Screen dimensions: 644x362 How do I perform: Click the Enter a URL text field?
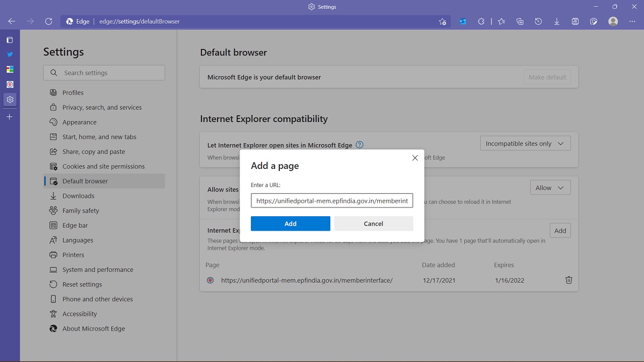tap(332, 201)
